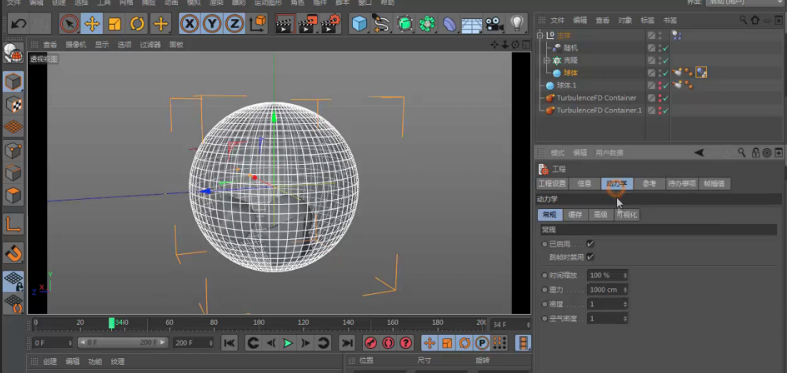Switch to Model mode cube icon
This screenshot has width=787, height=373.
pyautogui.click(x=13, y=82)
